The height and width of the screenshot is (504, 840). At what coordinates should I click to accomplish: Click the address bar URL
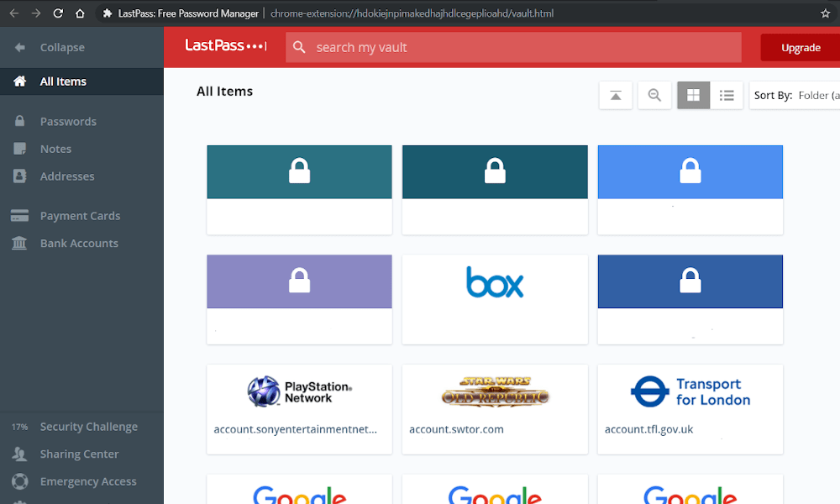click(x=412, y=13)
